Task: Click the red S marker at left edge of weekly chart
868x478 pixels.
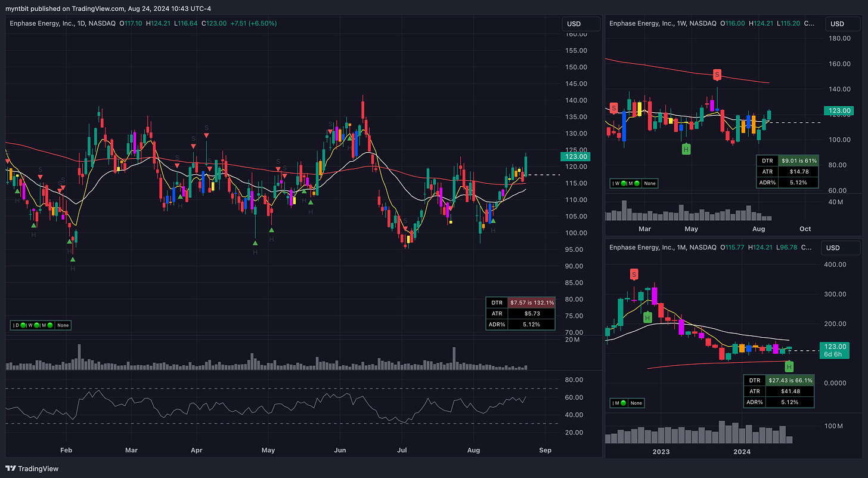Action: pyautogui.click(x=613, y=109)
